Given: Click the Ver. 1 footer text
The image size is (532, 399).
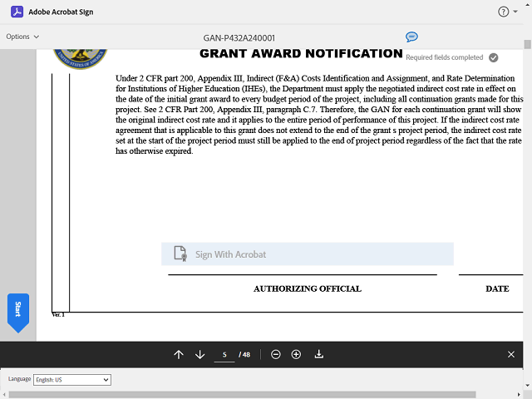Looking at the screenshot, I should [x=58, y=315].
